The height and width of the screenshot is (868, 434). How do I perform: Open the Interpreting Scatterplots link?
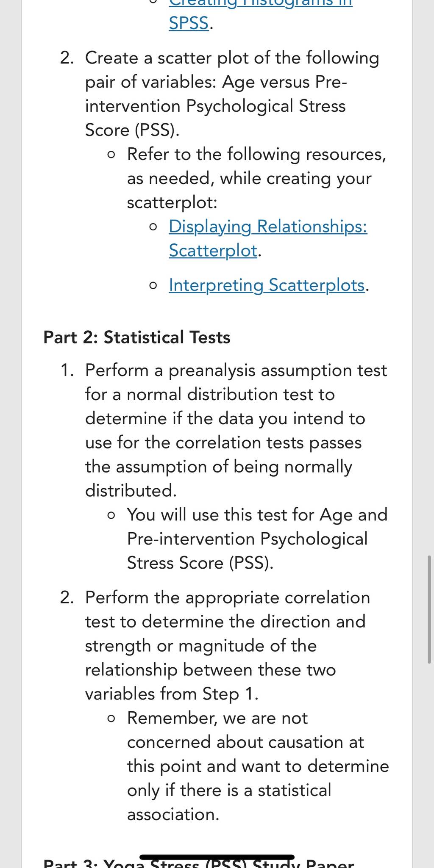[x=267, y=285]
